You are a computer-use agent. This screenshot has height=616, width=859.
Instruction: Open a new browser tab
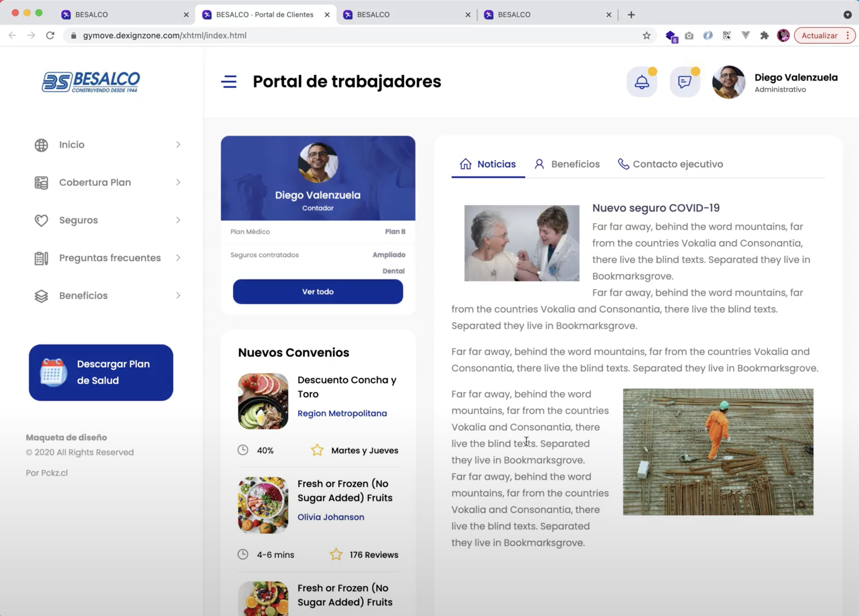point(631,15)
